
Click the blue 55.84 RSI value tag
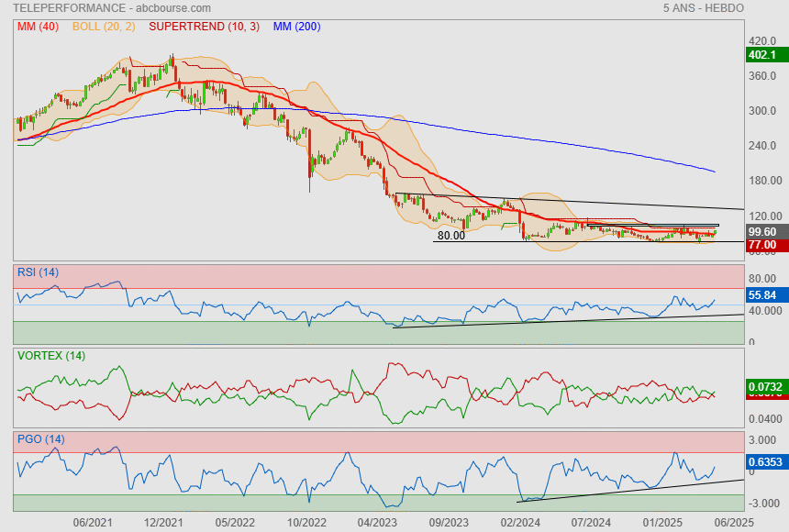point(767,295)
